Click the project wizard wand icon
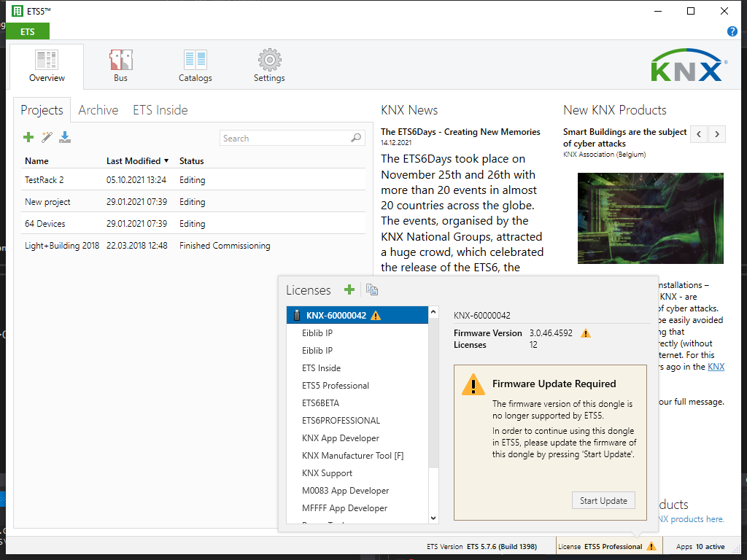Viewport: 747px width, 560px height. coord(47,138)
